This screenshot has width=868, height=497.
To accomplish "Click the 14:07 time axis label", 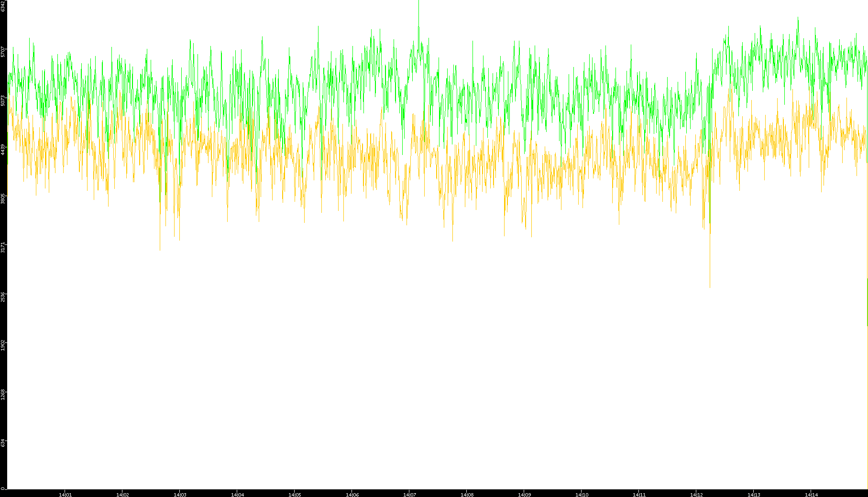I will [409, 495].
